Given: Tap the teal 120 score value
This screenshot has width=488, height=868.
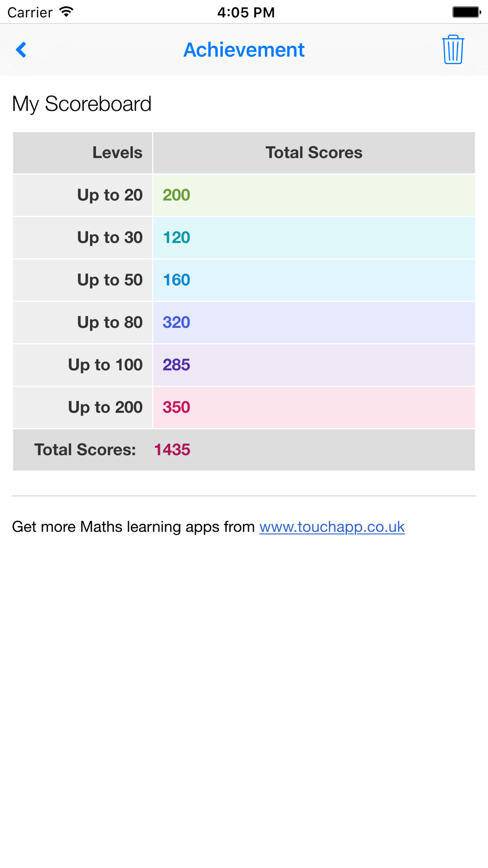Looking at the screenshot, I should 176,238.
